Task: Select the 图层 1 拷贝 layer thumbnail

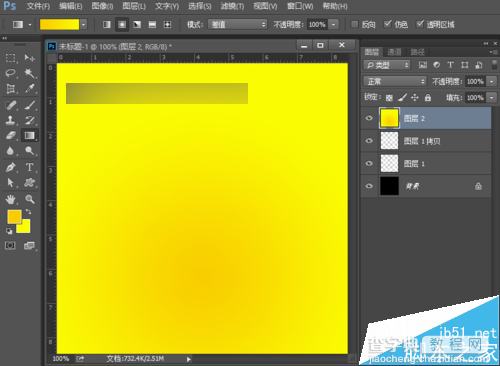Action: pyautogui.click(x=389, y=141)
